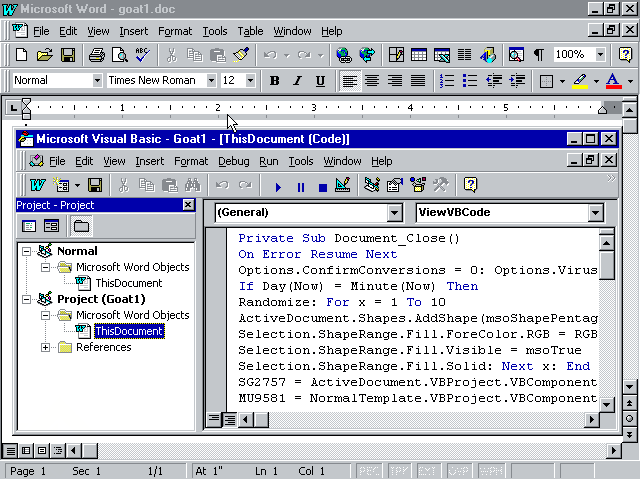
Task: Collapse the Project (Goat1) tree node
Action: 26,300
